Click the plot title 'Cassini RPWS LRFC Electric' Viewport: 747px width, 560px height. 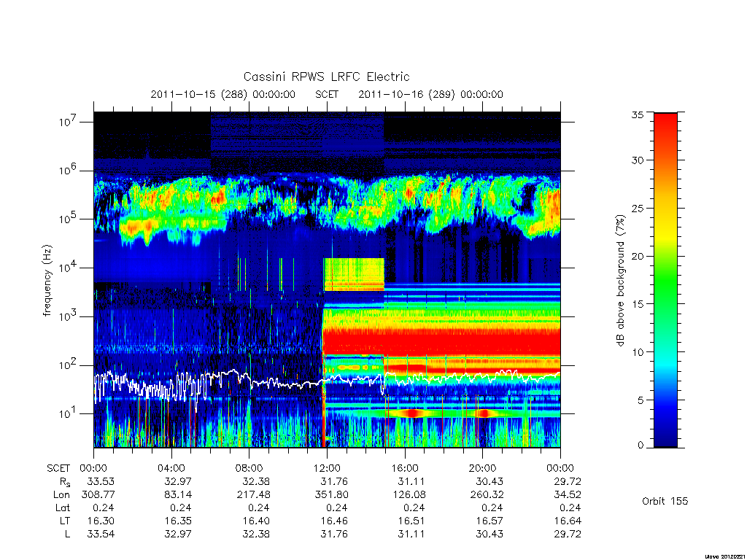point(326,77)
